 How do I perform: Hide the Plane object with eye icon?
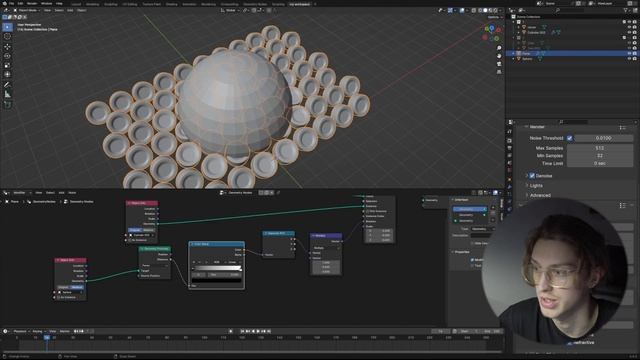pyautogui.click(x=629, y=53)
